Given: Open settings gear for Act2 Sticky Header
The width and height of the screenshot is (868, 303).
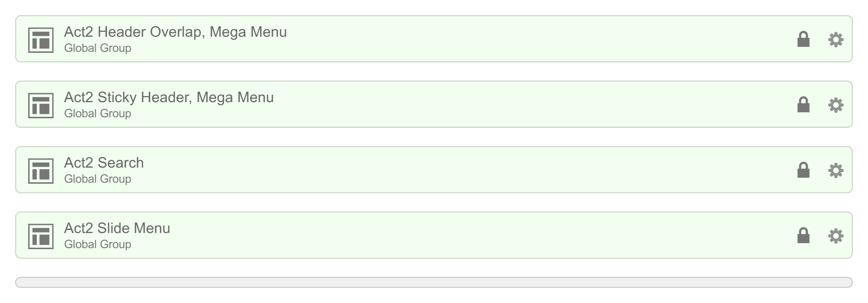Looking at the screenshot, I should [x=835, y=105].
